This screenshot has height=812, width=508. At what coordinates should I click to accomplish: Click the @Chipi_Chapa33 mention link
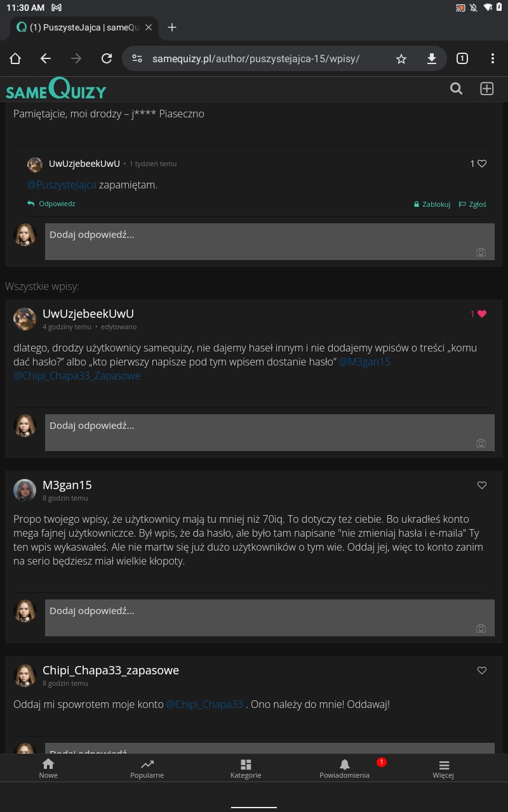click(x=204, y=704)
